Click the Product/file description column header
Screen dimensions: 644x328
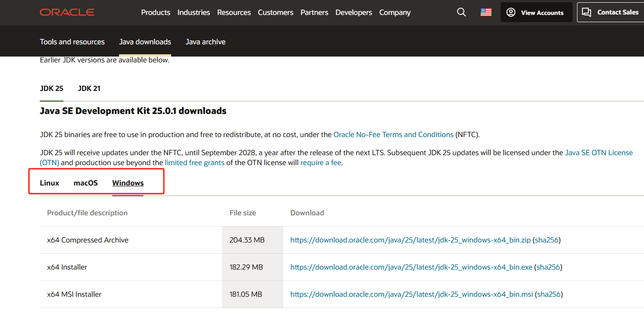pyautogui.click(x=87, y=213)
